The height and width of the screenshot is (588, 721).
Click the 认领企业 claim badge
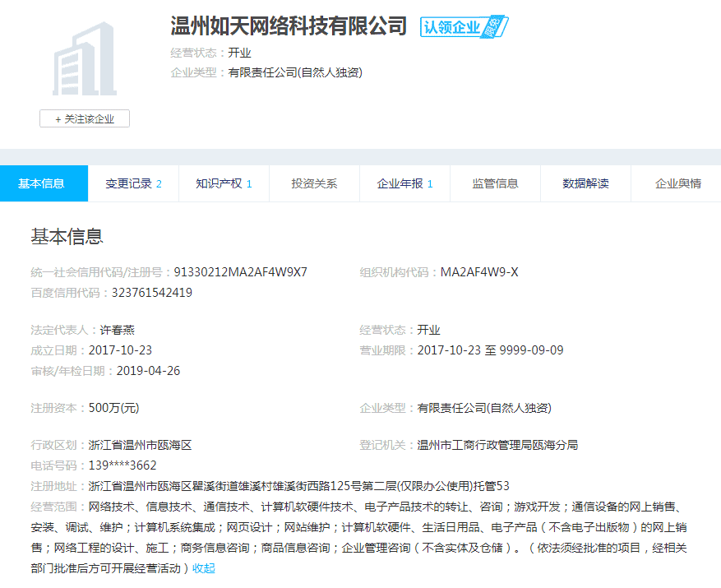(464, 26)
